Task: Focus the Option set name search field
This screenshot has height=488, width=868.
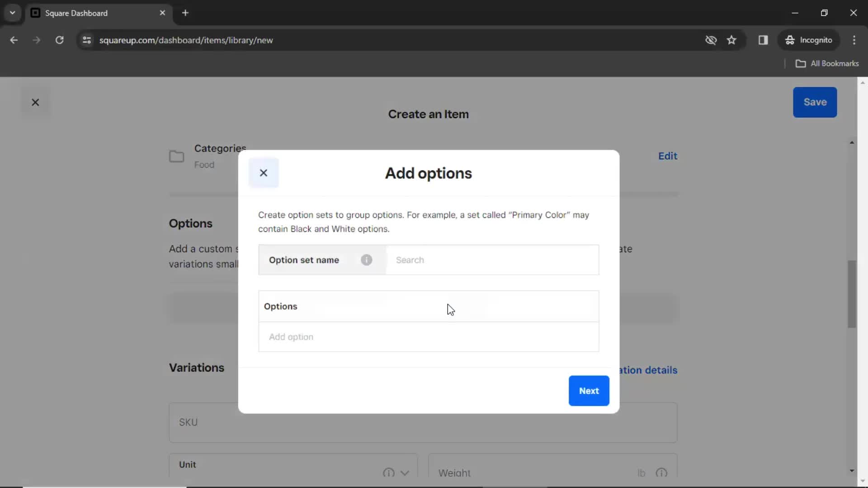Action: pyautogui.click(x=492, y=260)
